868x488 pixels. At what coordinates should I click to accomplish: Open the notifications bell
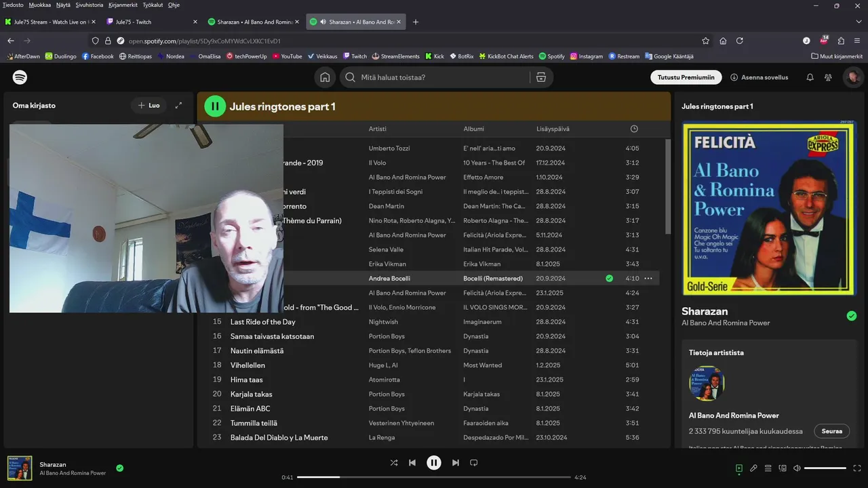[810, 77]
